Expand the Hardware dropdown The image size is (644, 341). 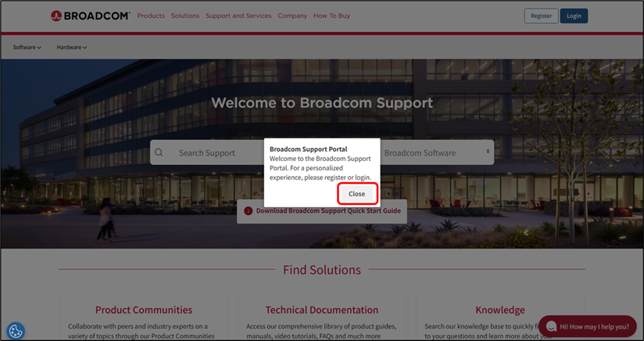click(x=71, y=47)
